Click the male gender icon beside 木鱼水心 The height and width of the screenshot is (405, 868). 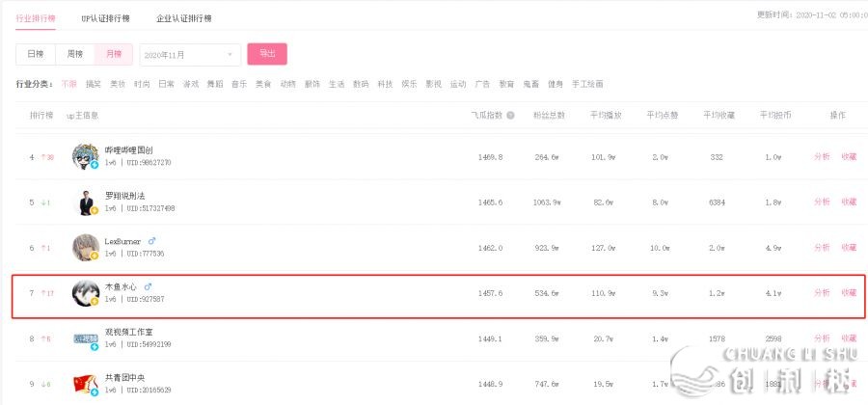[x=148, y=286]
